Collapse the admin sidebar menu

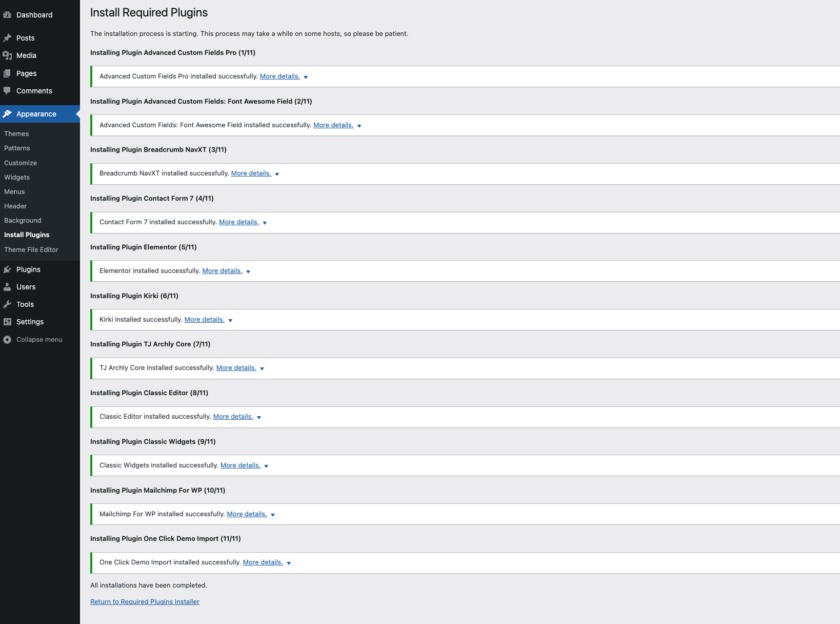point(33,339)
